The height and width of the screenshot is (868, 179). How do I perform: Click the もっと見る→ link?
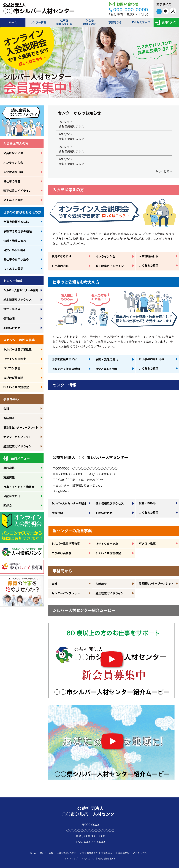(x=163, y=171)
